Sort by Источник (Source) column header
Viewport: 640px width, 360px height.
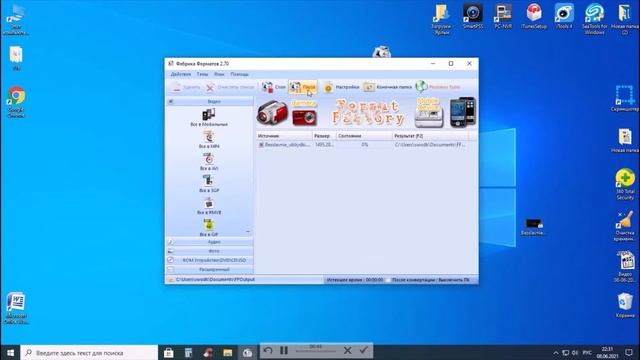pos(284,136)
